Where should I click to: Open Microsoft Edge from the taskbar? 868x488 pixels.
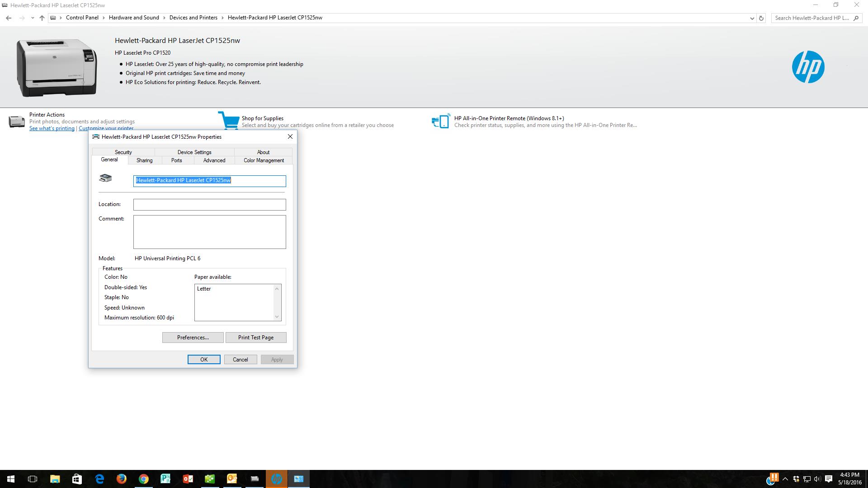coord(99,479)
